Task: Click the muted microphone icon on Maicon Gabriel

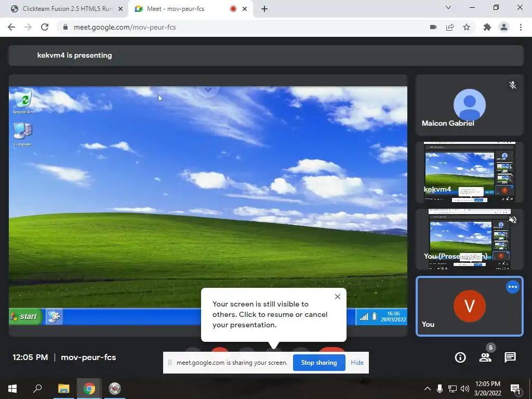Action: pyautogui.click(x=513, y=85)
